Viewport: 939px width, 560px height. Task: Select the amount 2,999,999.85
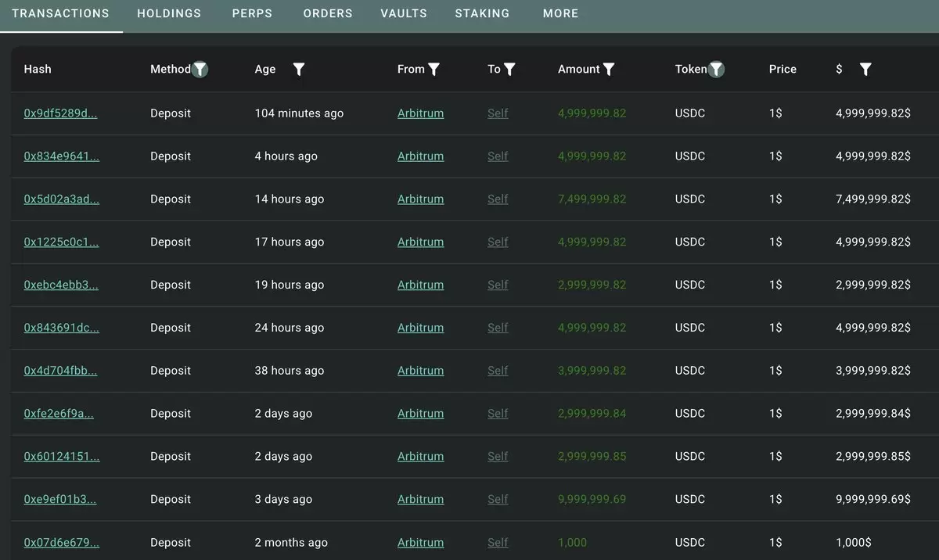592,457
